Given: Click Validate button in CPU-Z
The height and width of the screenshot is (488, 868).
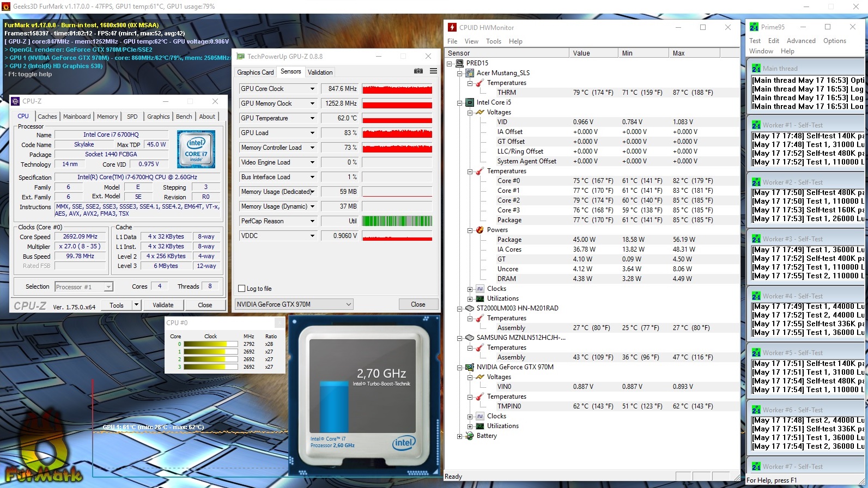Looking at the screenshot, I should 163,305.
